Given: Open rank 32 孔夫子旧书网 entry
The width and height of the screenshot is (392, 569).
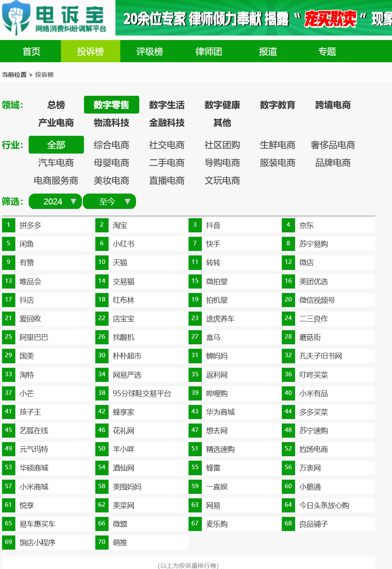Looking at the screenshot, I should pos(328,356).
